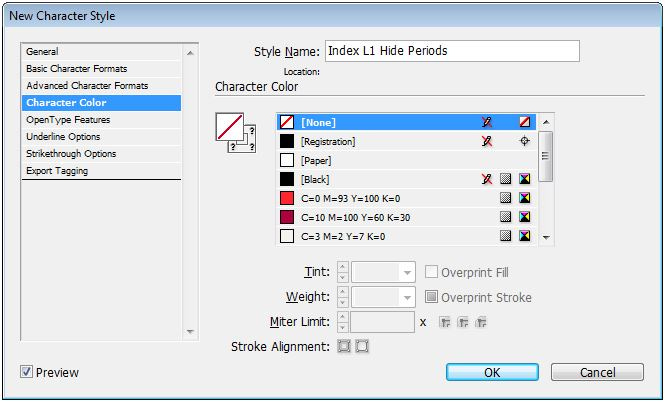Open the Weight dropdown

[407, 297]
